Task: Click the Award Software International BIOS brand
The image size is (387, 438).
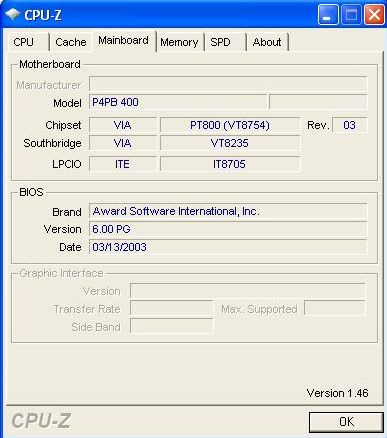Action: pos(228,211)
